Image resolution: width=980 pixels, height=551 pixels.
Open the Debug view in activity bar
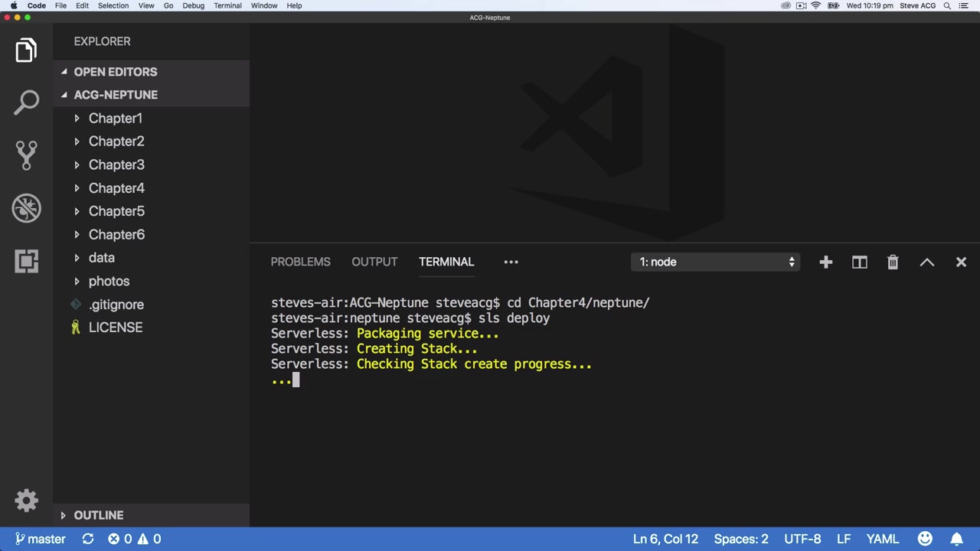pos(26,208)
